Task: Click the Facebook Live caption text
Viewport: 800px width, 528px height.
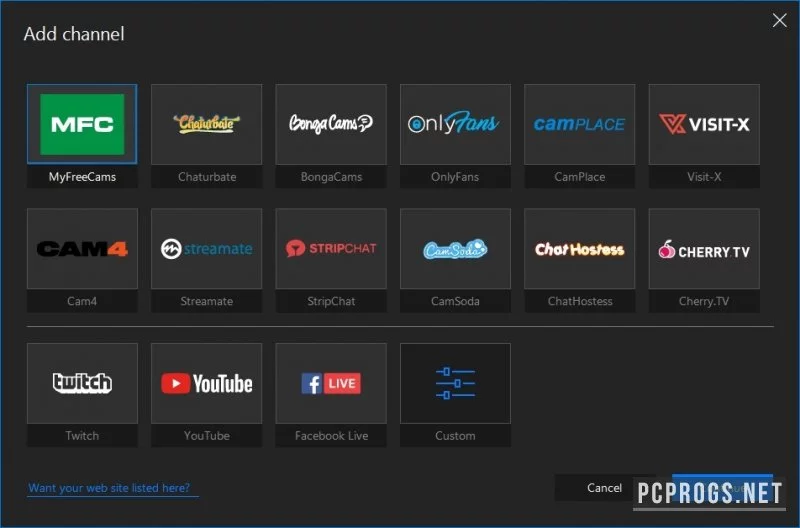Action: pyautogui.click(x=331, y=436)
